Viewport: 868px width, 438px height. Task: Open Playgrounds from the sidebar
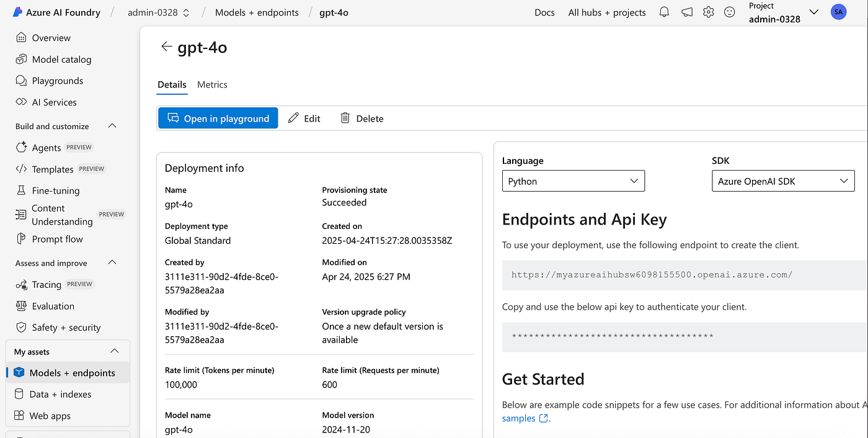(57, 81)
